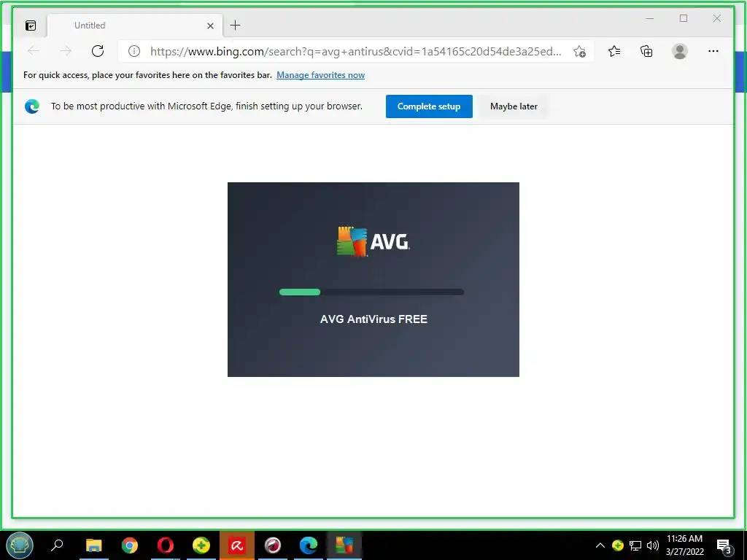Screen dimensions: 747x560
Task: Open red swirl app on taskbar
Action: [x=273, y=545]
